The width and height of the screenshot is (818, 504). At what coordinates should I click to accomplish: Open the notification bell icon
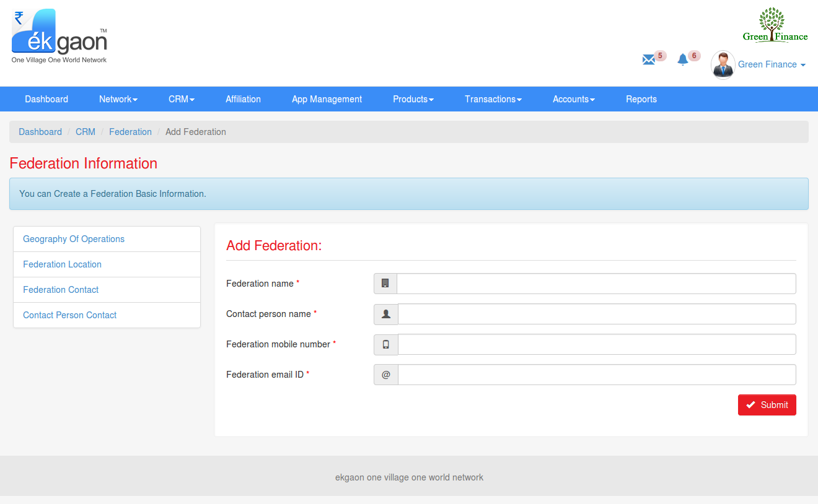(x=683, y=60)
